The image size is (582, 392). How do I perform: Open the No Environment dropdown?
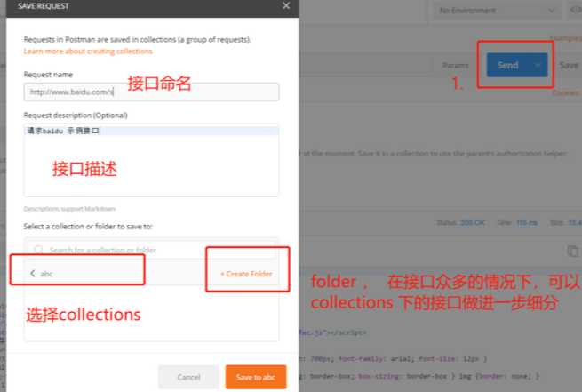[497, 11]
